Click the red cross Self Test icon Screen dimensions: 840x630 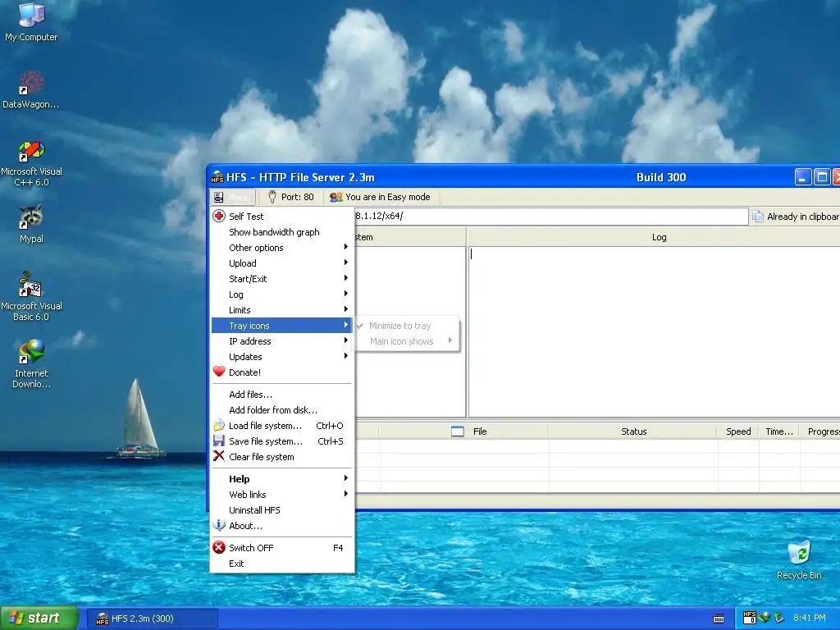coord(219,216)
